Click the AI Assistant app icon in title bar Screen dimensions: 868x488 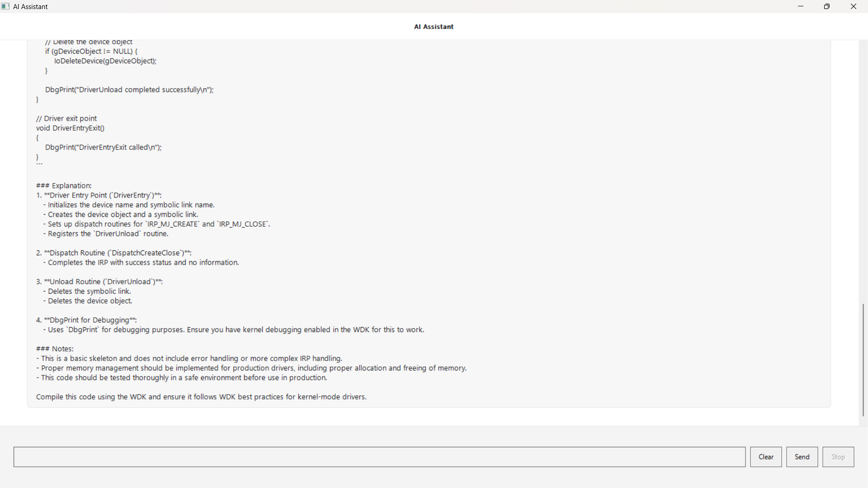[5, 6]
